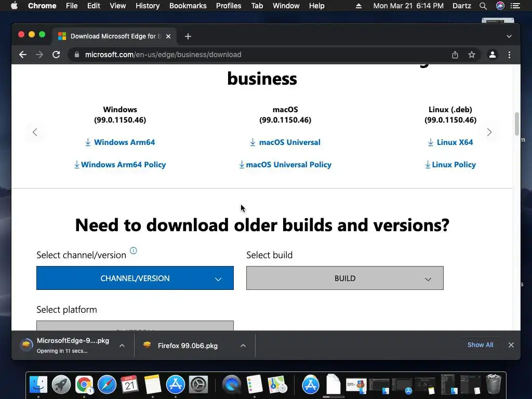The width and height of the screenshot is (532, 399).
Task: Click the Dartz user name in menu bar
Action: 462,6
